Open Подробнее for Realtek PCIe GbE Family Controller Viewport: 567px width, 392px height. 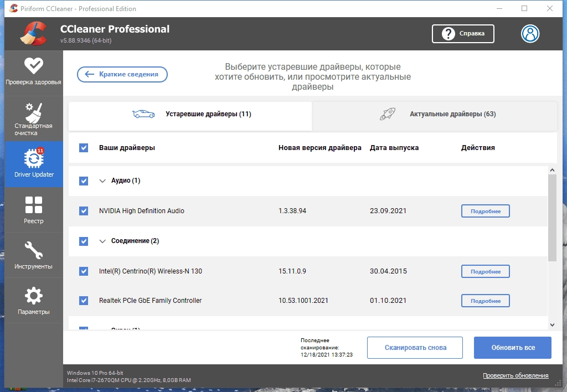click(x=485, y=301)
